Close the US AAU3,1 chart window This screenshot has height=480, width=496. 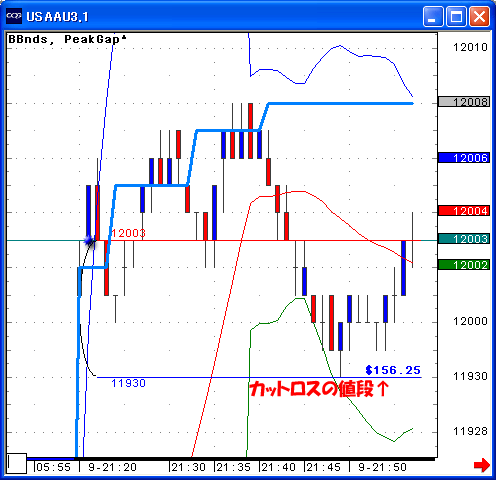[479, 16]
